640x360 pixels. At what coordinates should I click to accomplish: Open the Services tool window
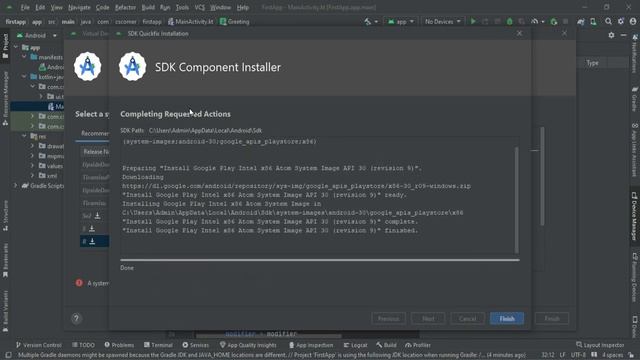(x=196, y=345)
